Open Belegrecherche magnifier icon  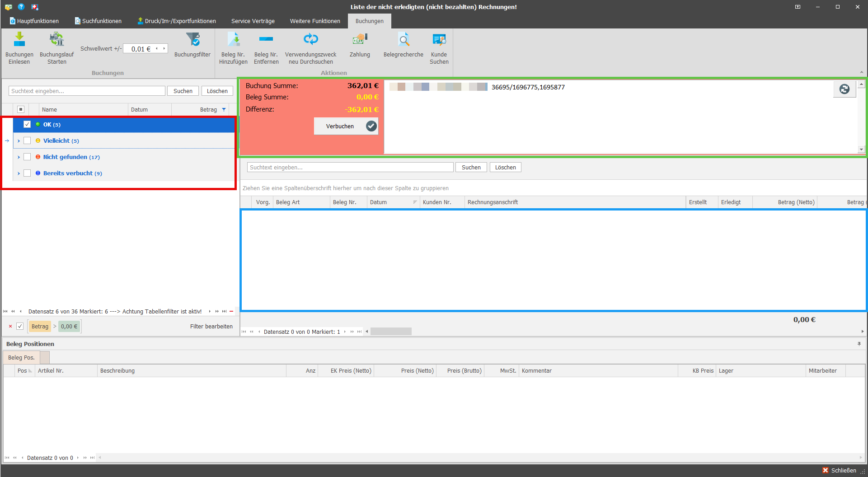[x=404, y=40]
